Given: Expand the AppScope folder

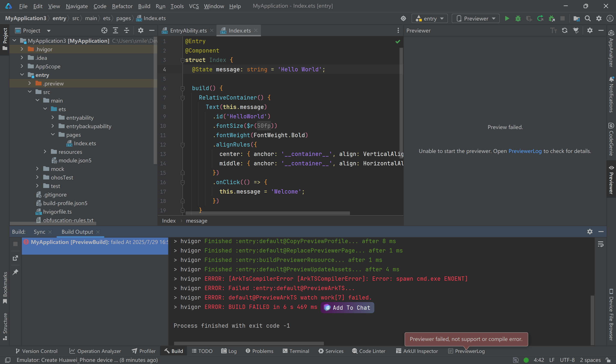Looking at the screenshot, I should tap(22, 66).
